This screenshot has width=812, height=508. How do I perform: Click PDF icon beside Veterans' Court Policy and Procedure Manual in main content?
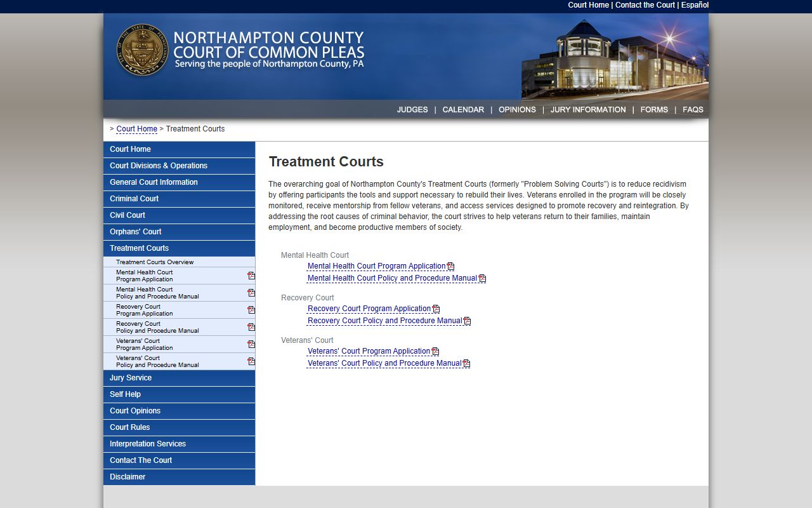pyautogui.click(x=466, y=364)
